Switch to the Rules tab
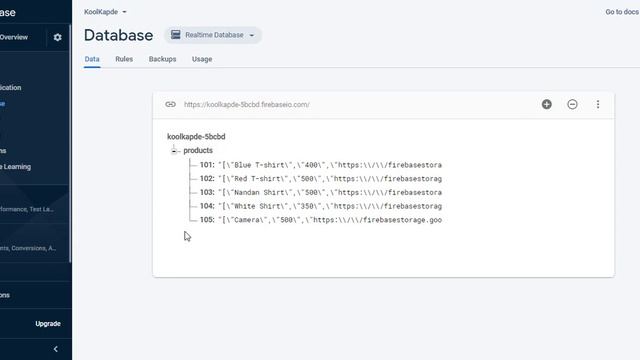 point(124,59)
